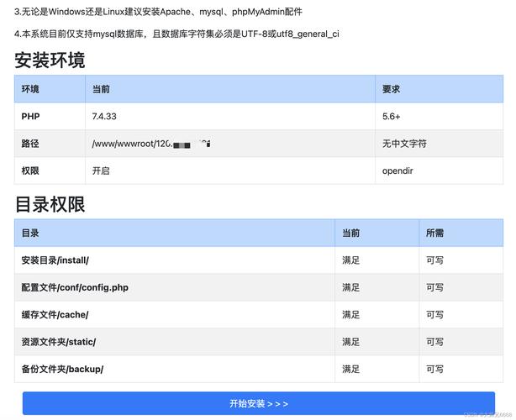Screen dimensions: 516x420
Task: Select the '满足' status for config.php
Action: [x=350, y=287]
